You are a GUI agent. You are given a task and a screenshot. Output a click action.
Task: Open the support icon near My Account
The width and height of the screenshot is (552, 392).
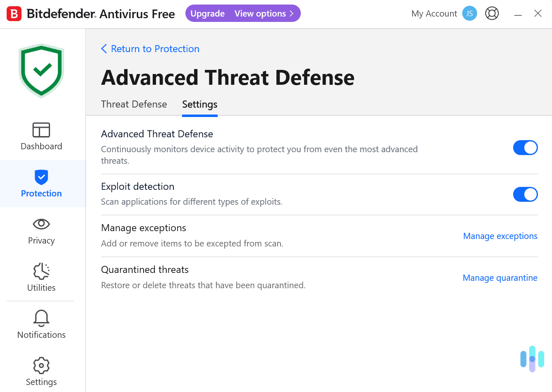point(492,13)
